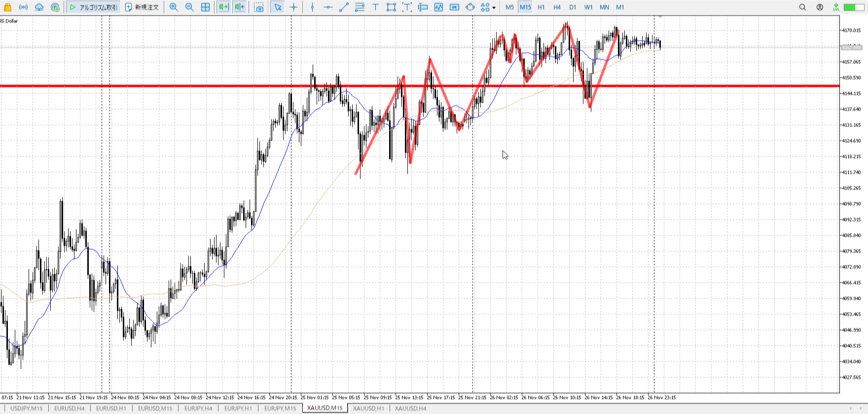868x414 pixels.
Task: Toggle the chart shift button
Action: click(240, 7)
